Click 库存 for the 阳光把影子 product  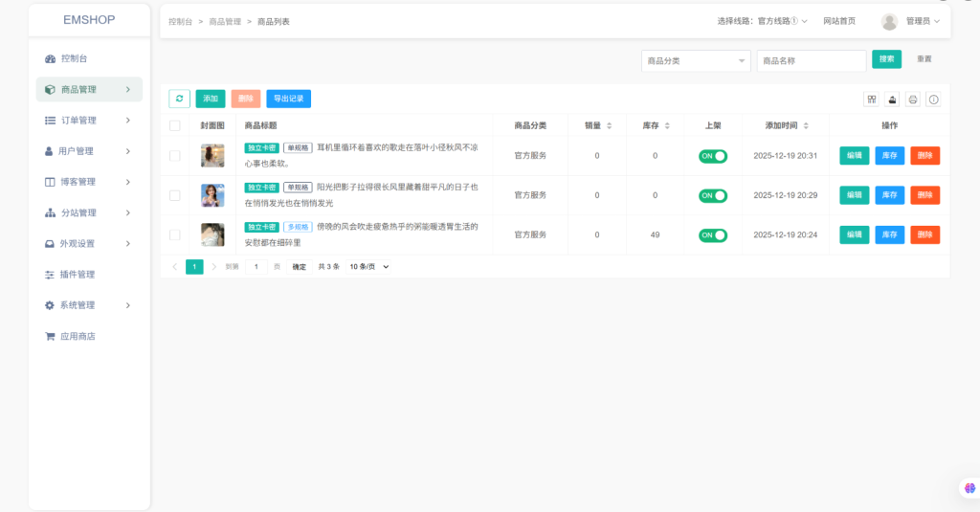coord(889,195)
